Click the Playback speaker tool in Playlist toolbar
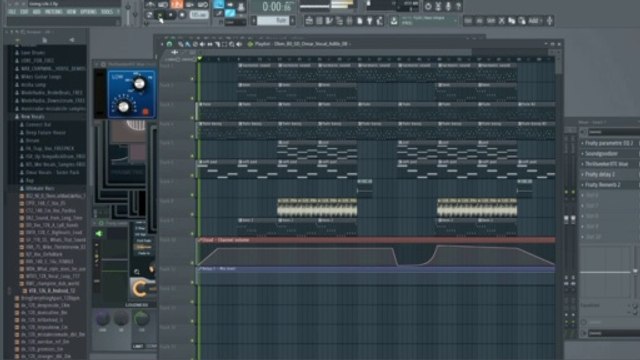Screen dimensions: 640x360 coord(239,44)
